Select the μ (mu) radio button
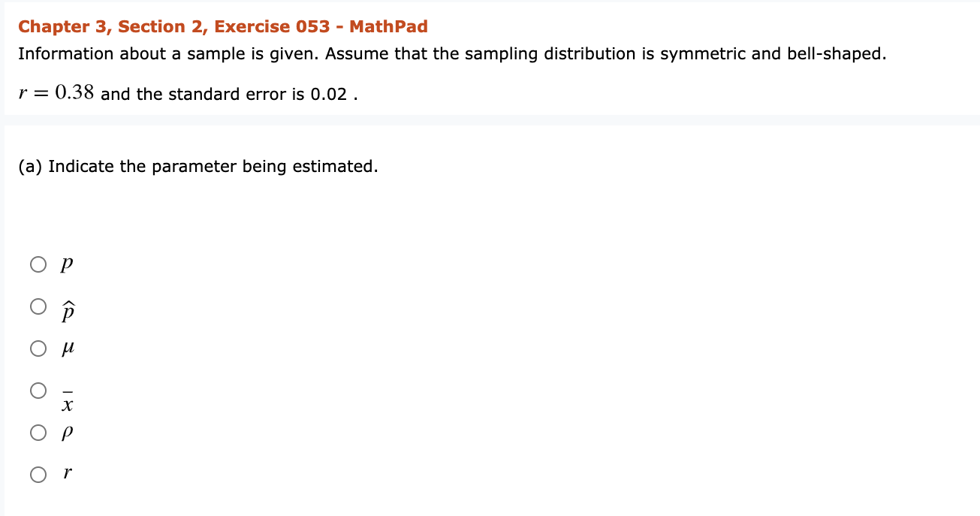 pyautogui.click(x=38, y=348)
